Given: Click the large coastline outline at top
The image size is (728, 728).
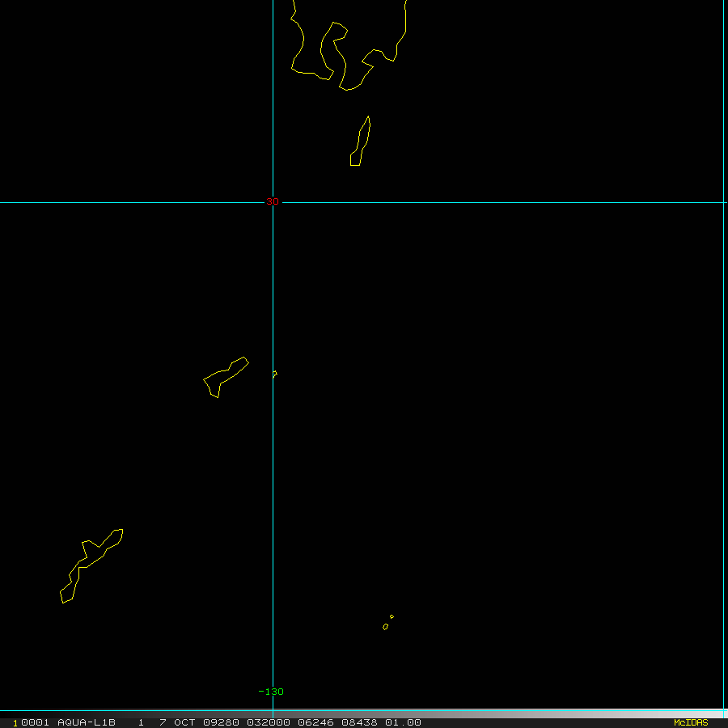Looking at the screenshot, I should (348, 45).
